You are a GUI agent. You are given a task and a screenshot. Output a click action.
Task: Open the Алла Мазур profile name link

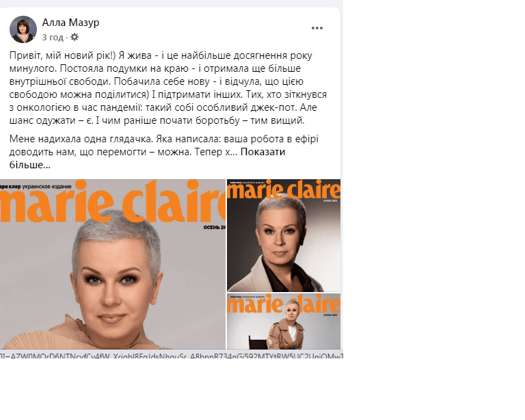(70, 23)
